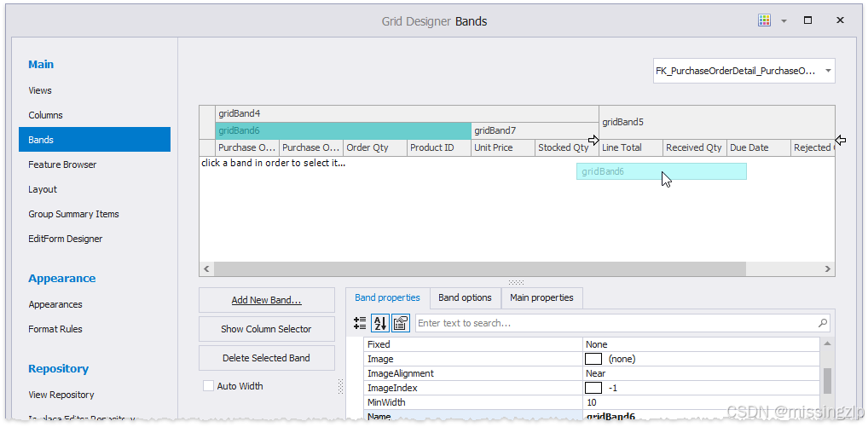
Task: Expand the title bar dropdown arrow next to palette
Action: (x=784, y=21)
